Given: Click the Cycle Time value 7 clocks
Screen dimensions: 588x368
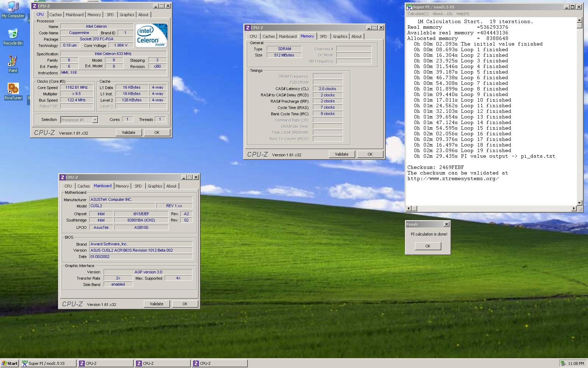Looking at the screenshot, I should click(x=328, y=108).
